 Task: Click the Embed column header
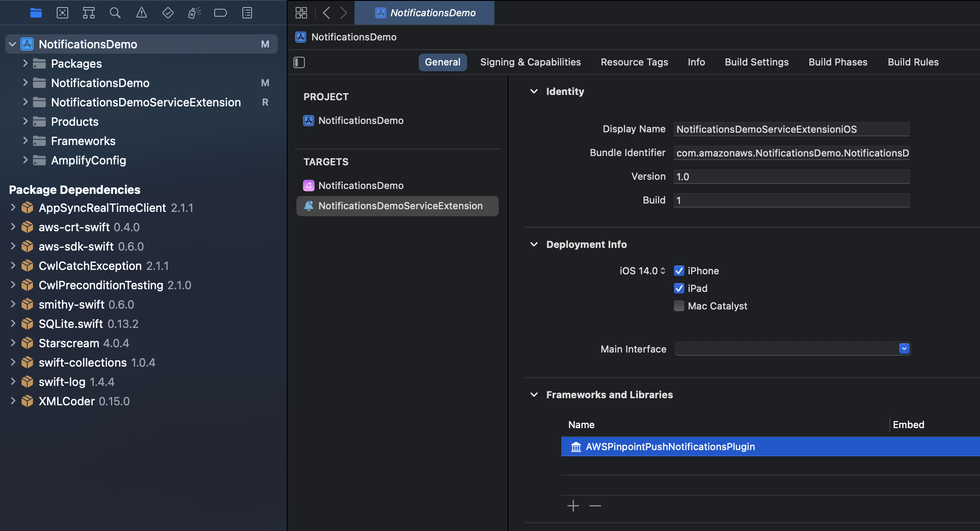908,425
